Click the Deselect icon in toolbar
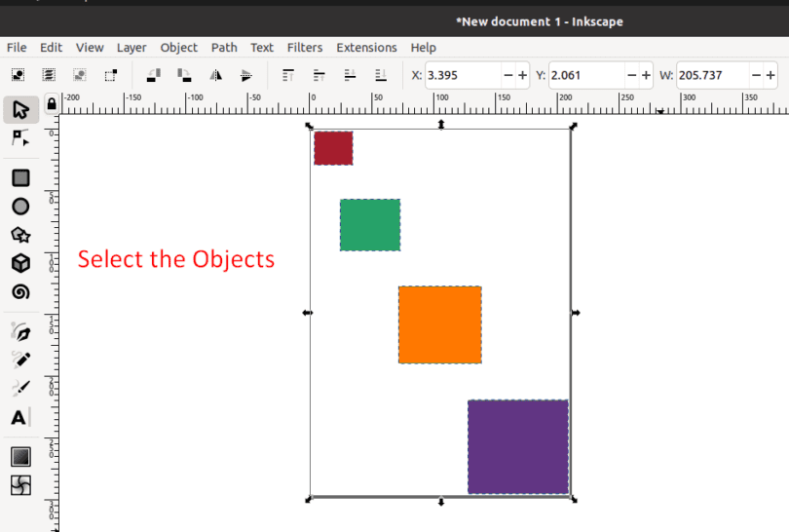 click(x=80, y=75)
